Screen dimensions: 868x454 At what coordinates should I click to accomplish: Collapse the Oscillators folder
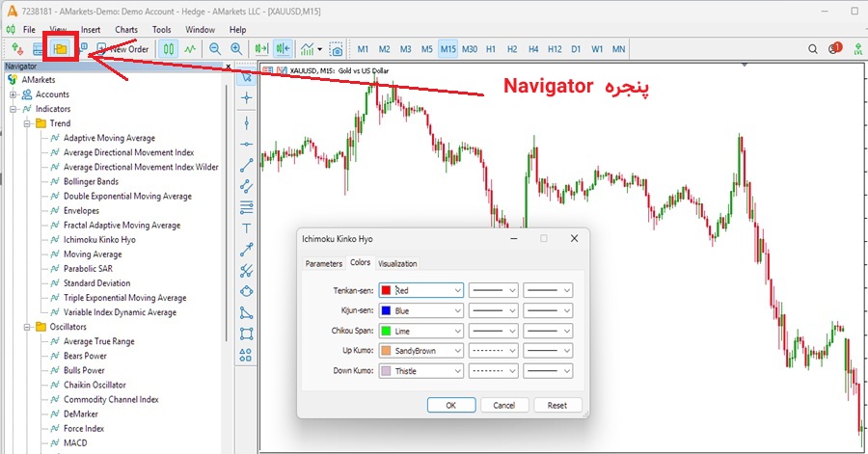27,327
